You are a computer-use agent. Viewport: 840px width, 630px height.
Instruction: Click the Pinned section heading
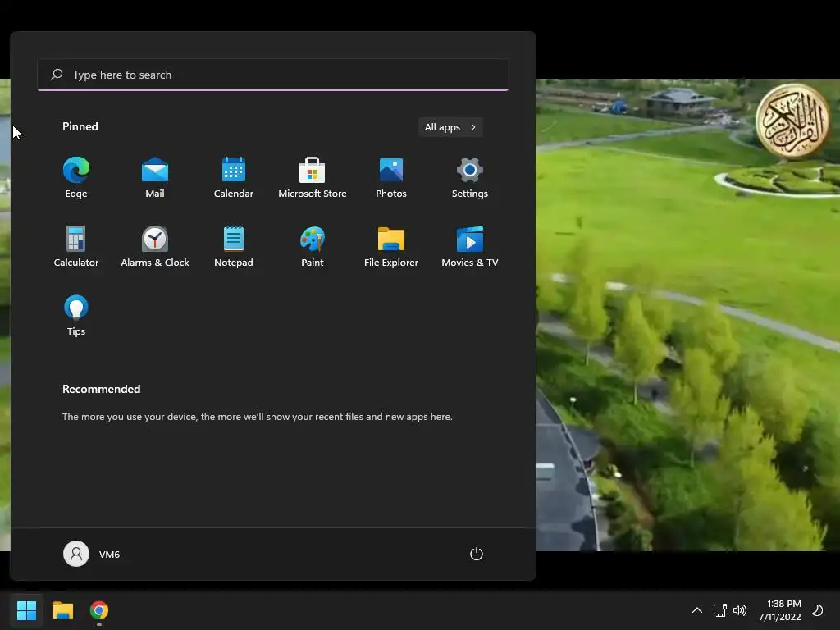click(80, 126)
